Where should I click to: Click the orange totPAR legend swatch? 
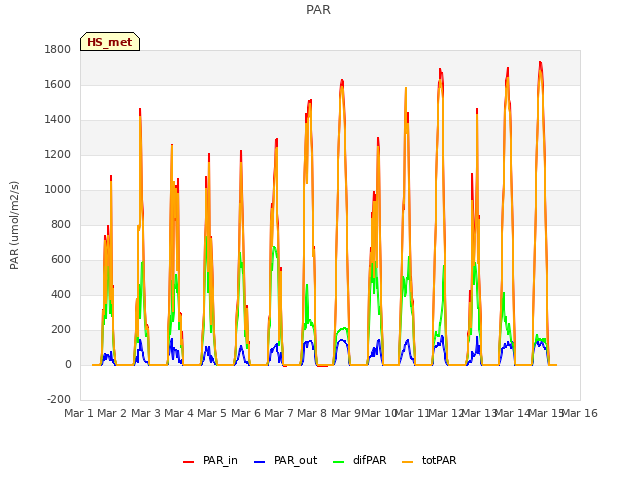pyautogui.click(x=407, y=462)
